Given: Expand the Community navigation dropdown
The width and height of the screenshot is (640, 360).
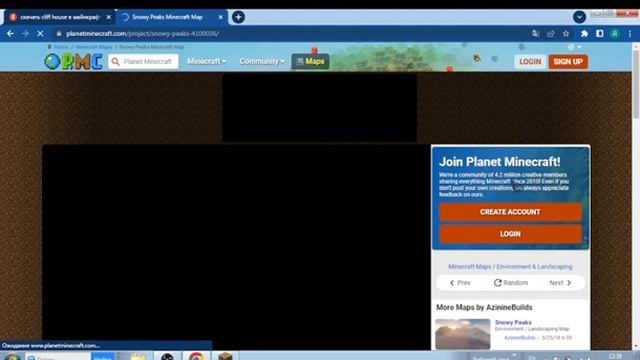Looking at the screenshot, I should 262,61.
